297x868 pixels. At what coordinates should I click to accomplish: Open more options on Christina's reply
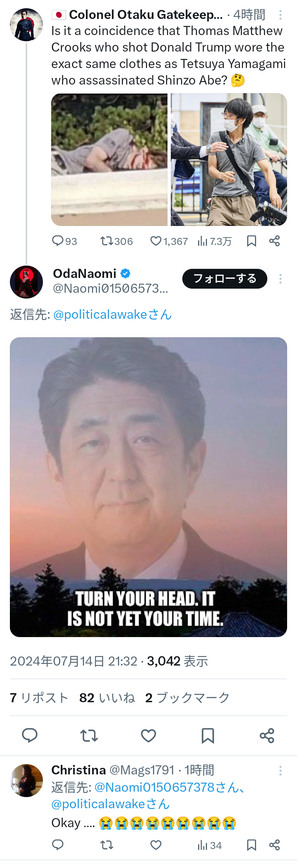[280, 771]
